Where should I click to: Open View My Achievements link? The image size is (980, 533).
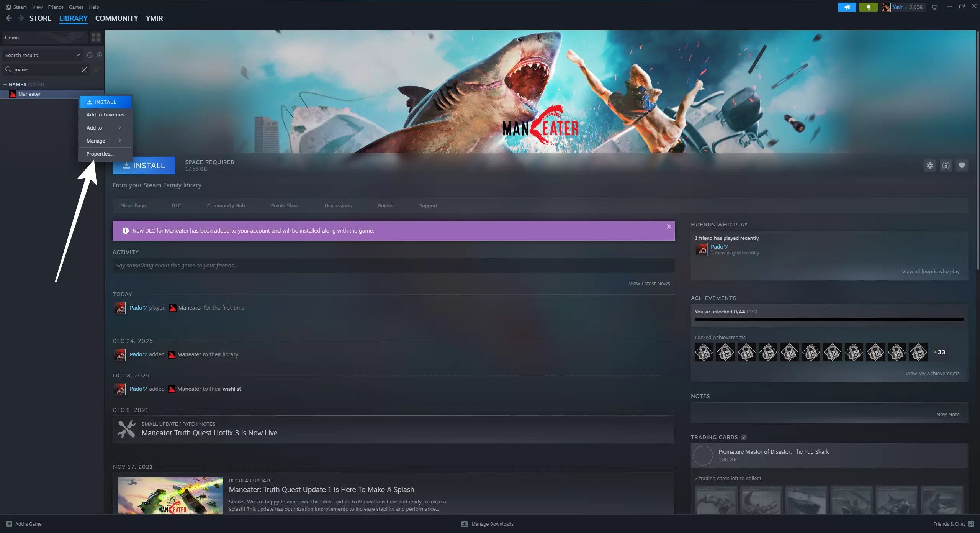932,373
